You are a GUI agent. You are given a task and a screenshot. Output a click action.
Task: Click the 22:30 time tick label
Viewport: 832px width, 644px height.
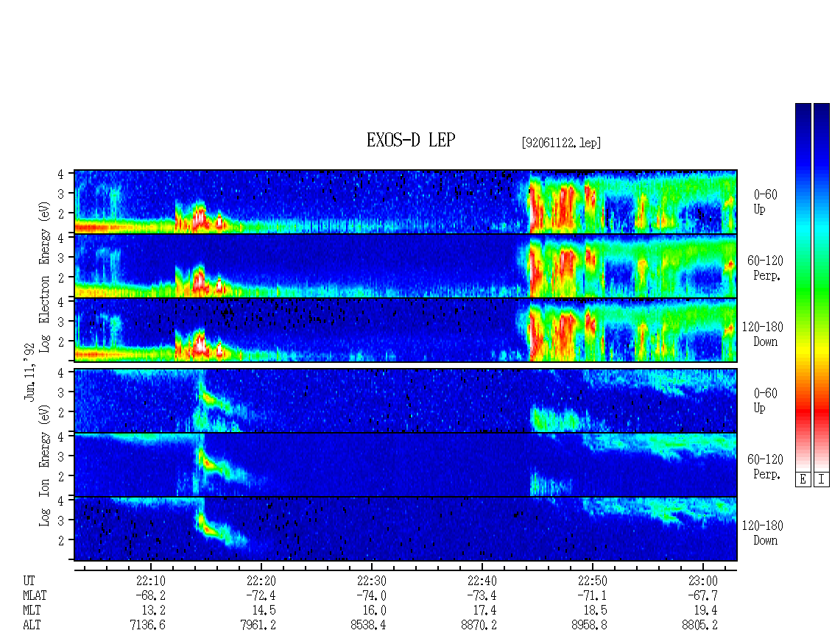[372, 581]
